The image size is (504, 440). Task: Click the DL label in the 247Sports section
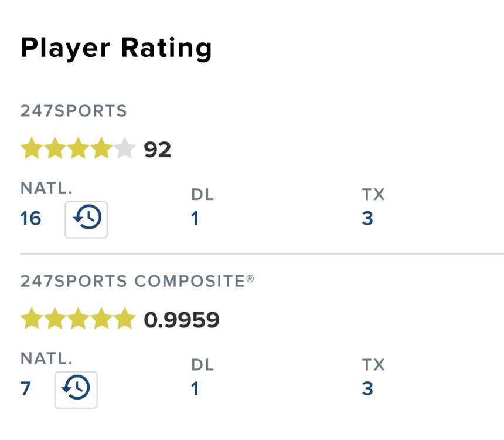click(203, 195)
